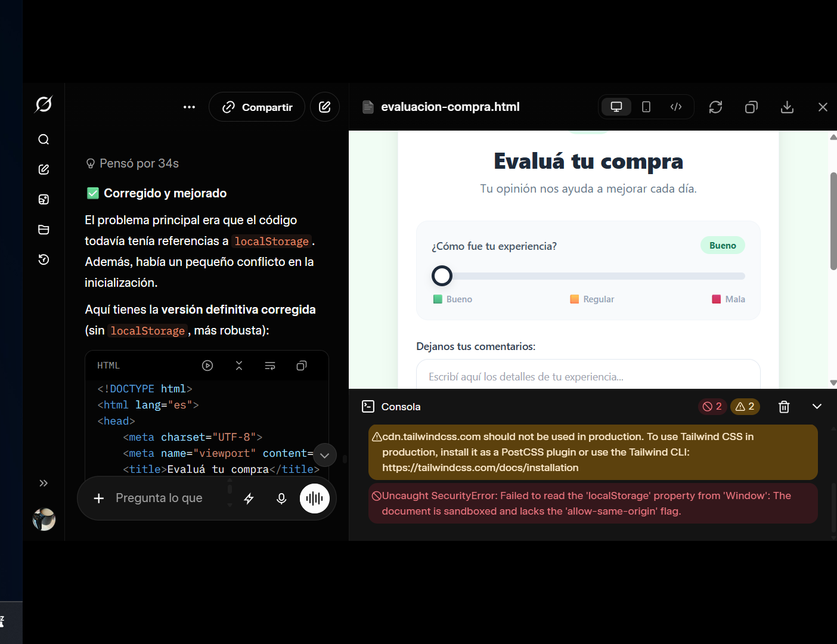
Task: Copy the HTML code block
Action: [302, 366]
